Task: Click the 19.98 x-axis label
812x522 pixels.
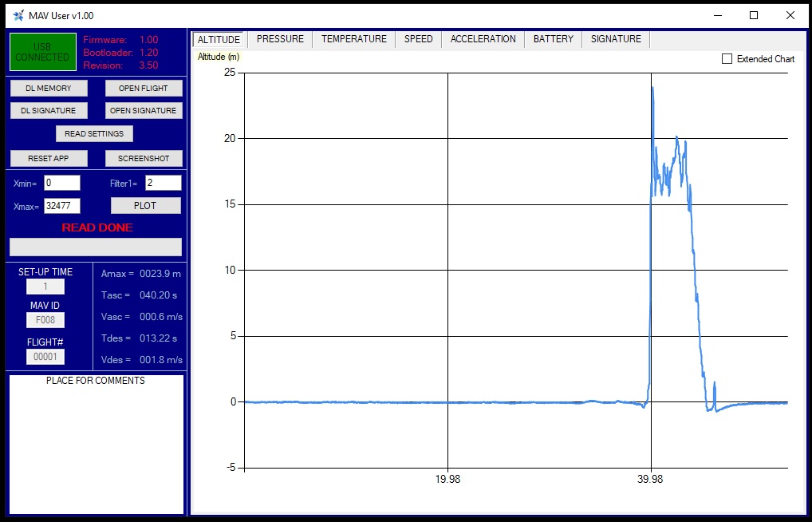Action: (447, 479)
